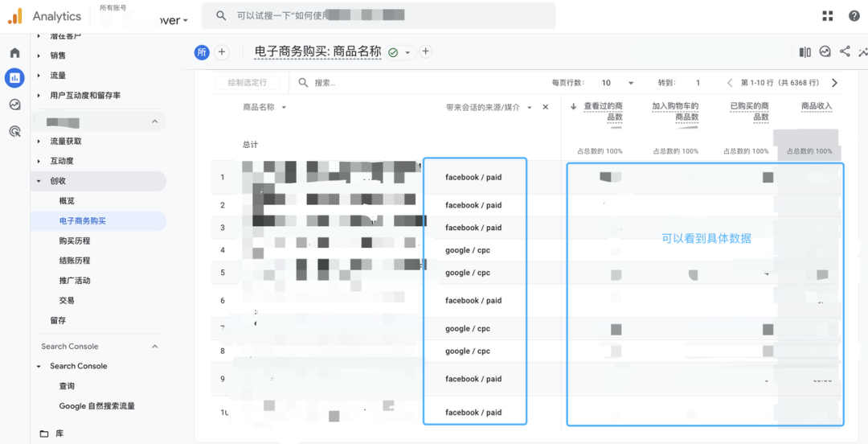
Task: Sort by 已购买的商品数 column
Action: [x=749, y=112]
